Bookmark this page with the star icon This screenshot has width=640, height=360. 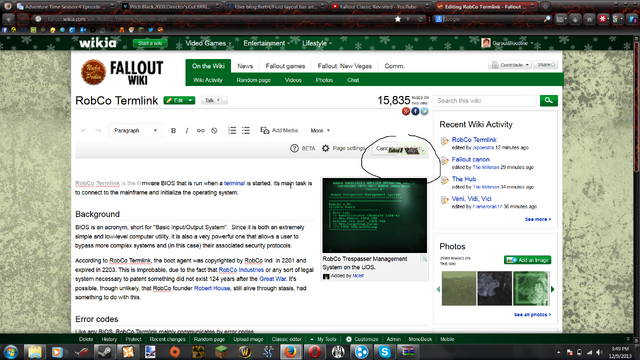(x=398, y=19)
